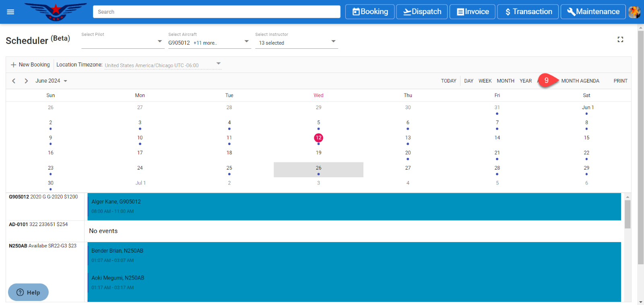
Task: Click the agenda panel scrollbar thumb
Action: 627,214
